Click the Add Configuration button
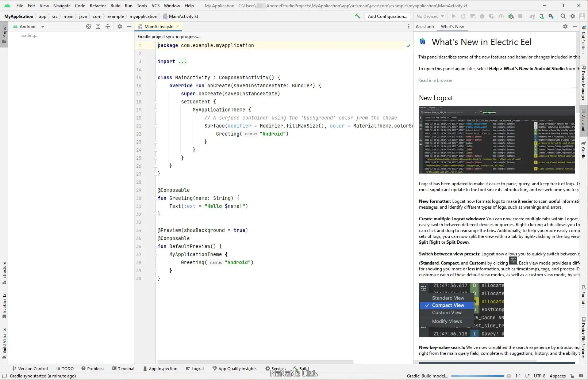Image resolution: width=588 pixels, height=380 pixels. pos(387,16)
